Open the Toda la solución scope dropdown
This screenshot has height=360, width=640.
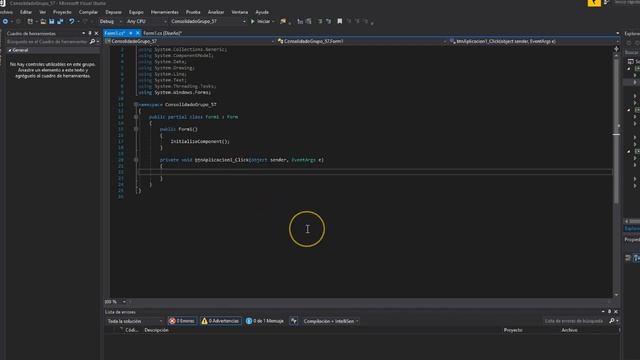click(135, 321)
